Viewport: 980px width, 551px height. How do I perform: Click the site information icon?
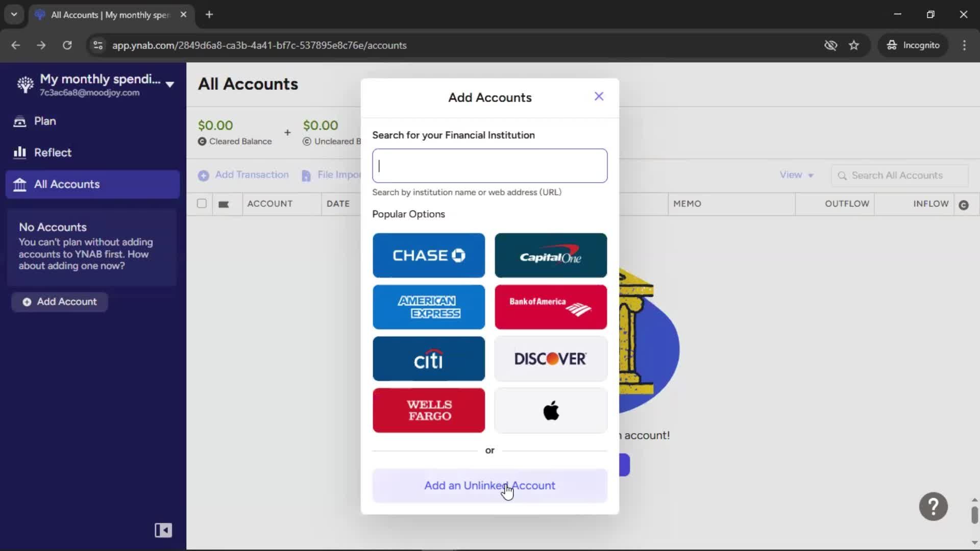(98, 45)
